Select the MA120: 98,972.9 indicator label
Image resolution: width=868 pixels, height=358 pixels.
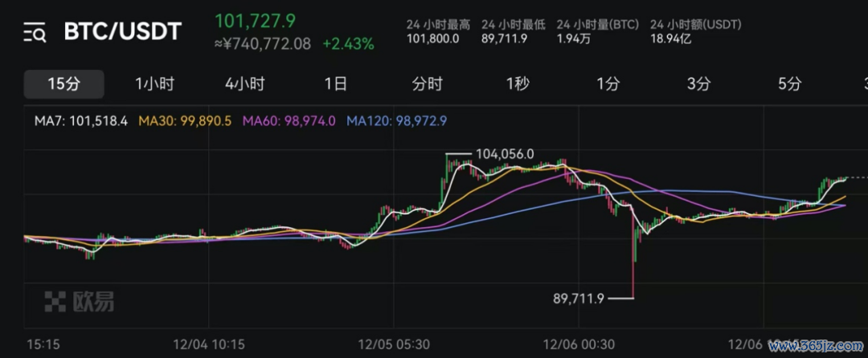(x=395, y=120)
